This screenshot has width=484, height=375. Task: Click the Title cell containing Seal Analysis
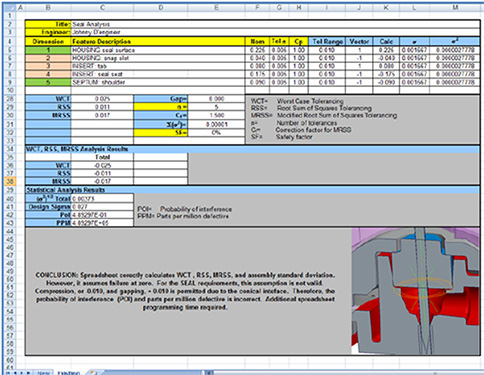[275, 24]
